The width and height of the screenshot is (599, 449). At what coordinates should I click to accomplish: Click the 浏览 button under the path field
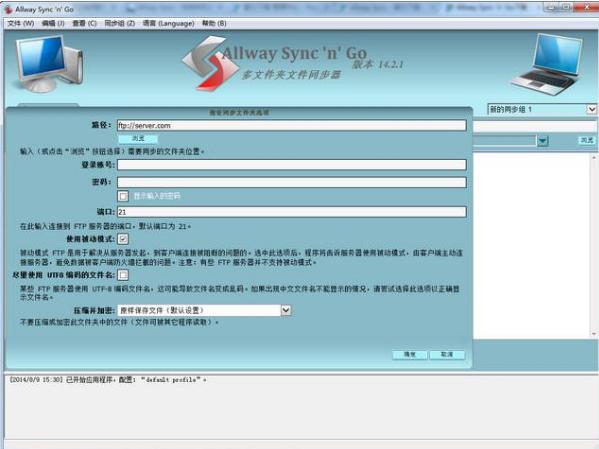(138, 138)
